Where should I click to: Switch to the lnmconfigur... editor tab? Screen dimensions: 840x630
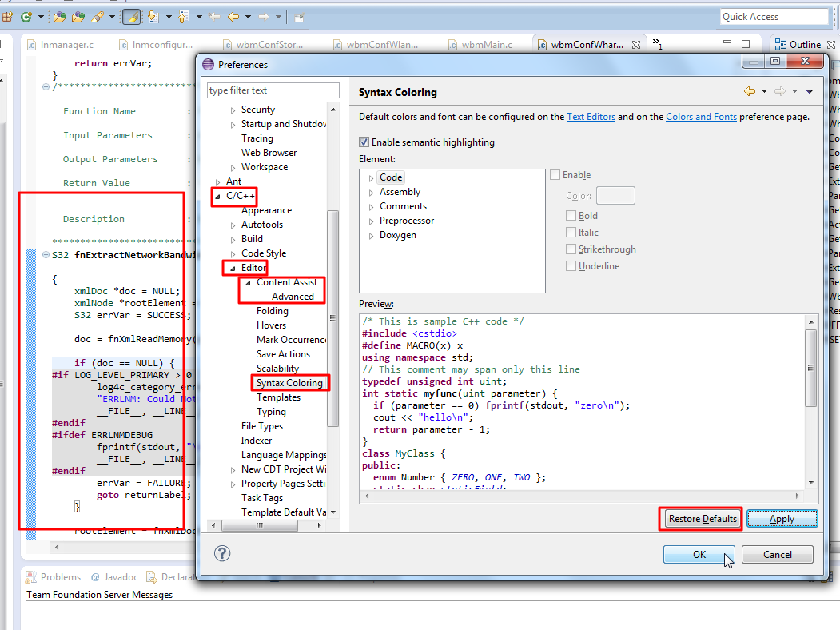pyautogui.click(x=156, y=45)
